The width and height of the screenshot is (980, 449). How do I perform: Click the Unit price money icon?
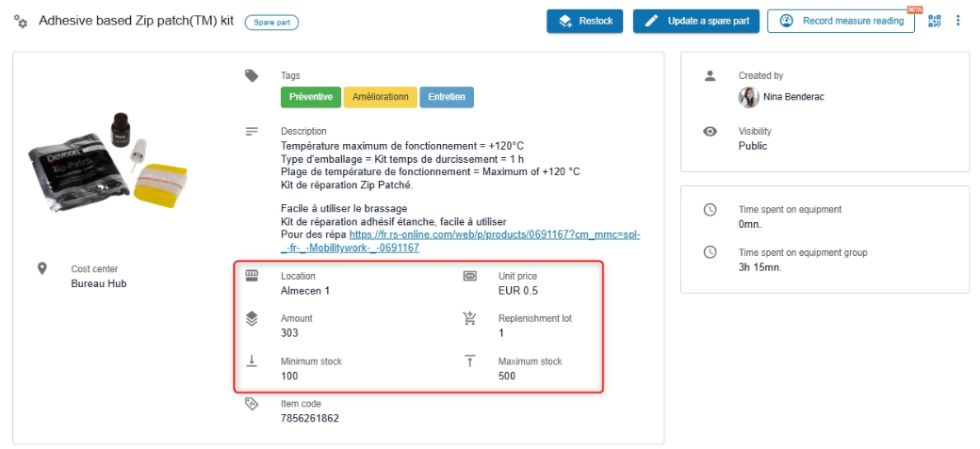[x=469, y=277]
